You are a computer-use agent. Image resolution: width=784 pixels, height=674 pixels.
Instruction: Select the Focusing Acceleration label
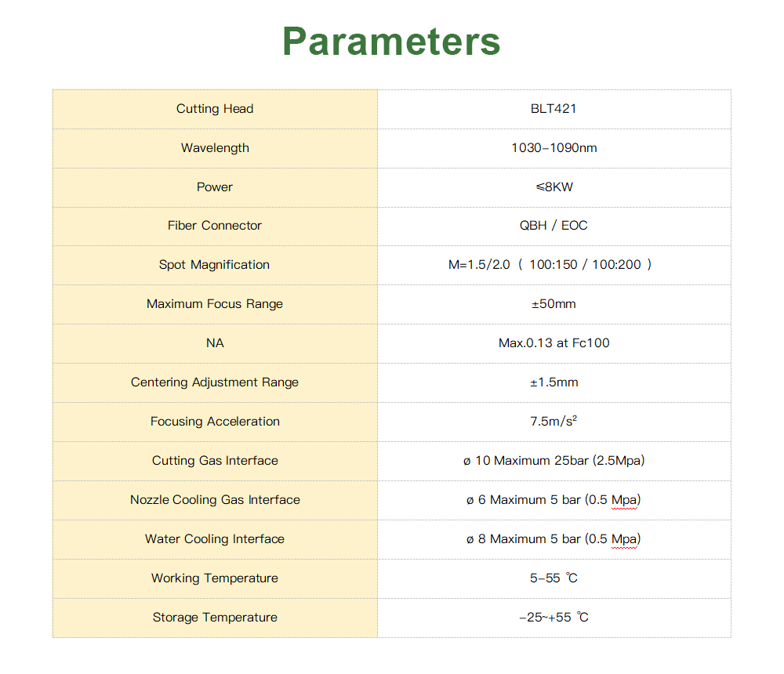pyautogui.click(x=215, y=422)
